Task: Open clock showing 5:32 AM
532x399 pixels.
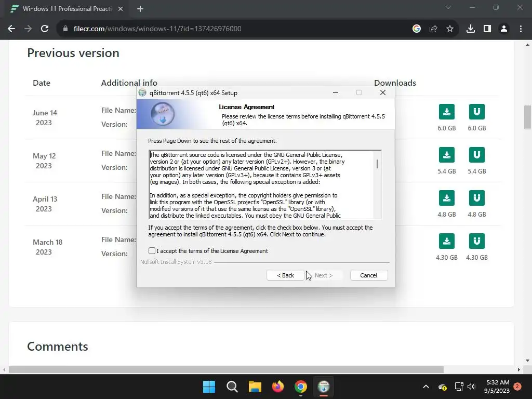Action: click(x=497, y=387)
